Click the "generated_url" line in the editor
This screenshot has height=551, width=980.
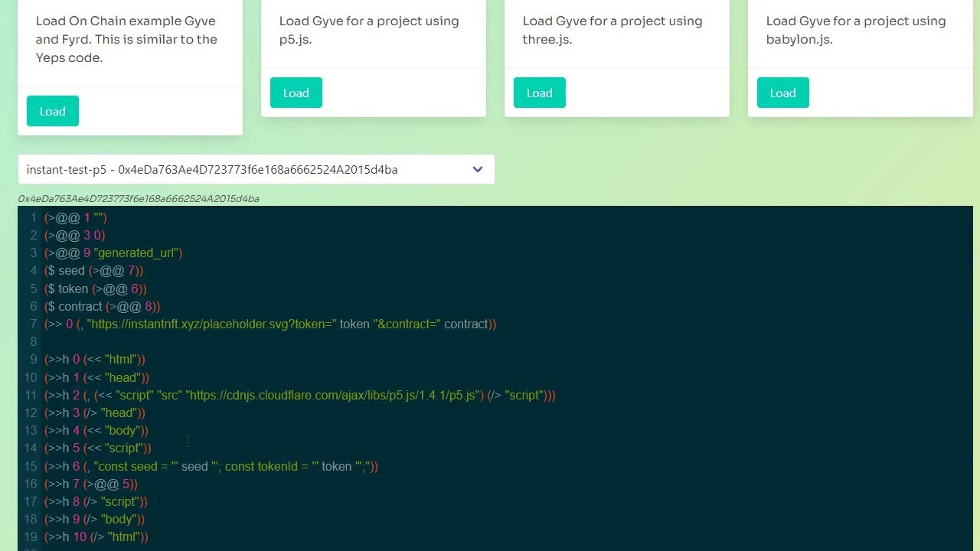[x=113, y=253]
